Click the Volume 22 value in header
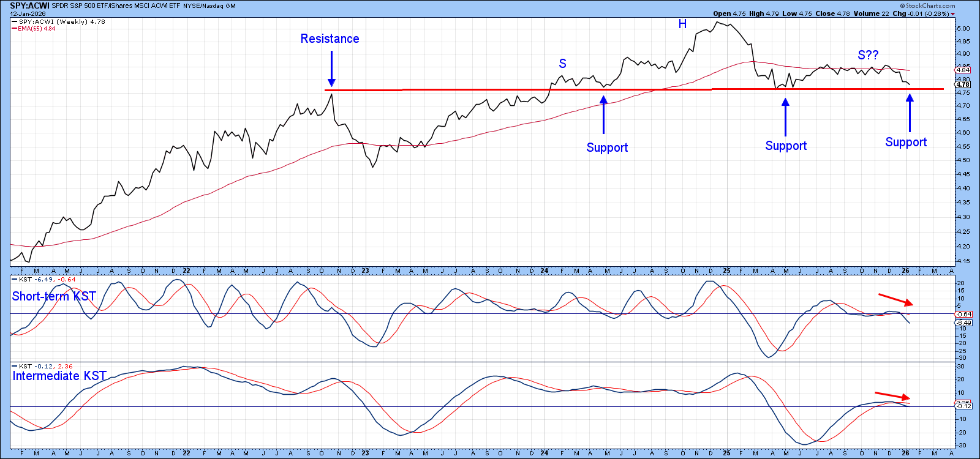 click(x=871, y=13)
